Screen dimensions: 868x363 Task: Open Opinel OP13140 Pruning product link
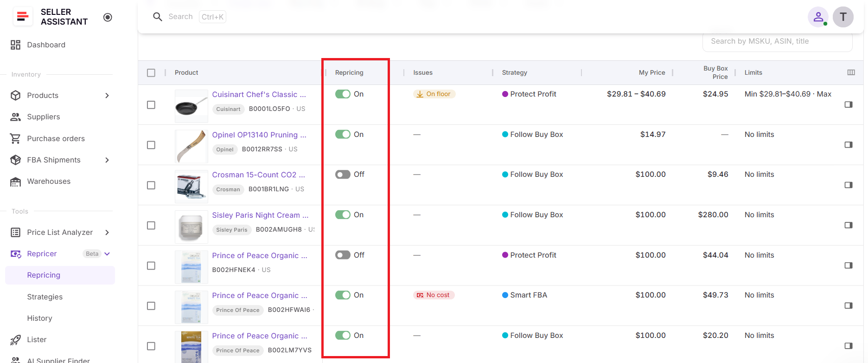coord(259,135)
